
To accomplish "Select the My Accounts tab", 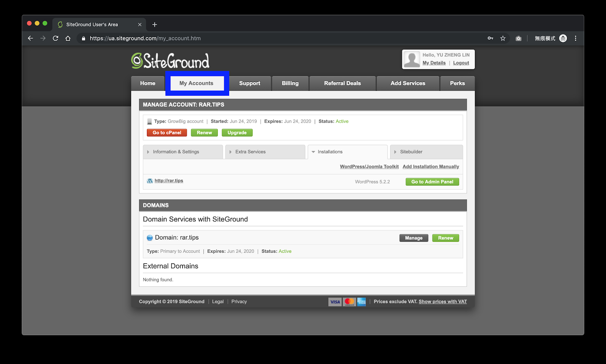I will 197,83.
